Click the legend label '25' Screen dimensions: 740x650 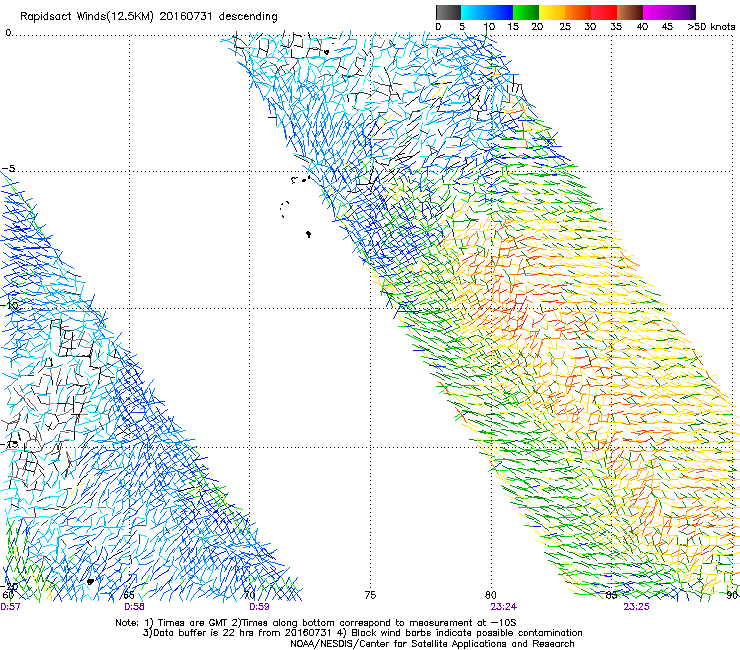[565, 27]
